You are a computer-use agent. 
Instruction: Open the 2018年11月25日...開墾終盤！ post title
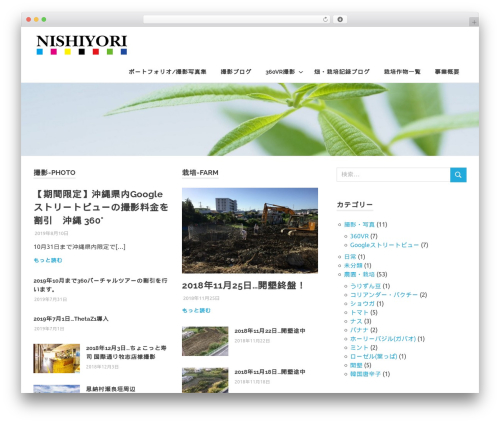(243, 286)
